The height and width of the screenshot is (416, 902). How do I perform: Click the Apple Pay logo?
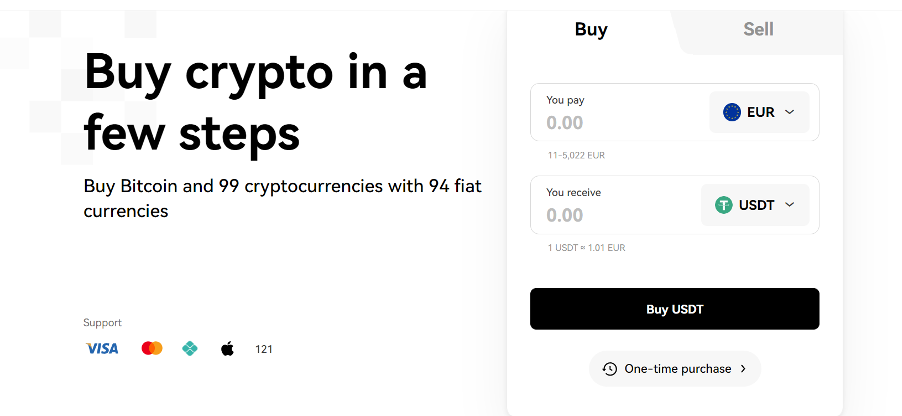click(228, 349)
